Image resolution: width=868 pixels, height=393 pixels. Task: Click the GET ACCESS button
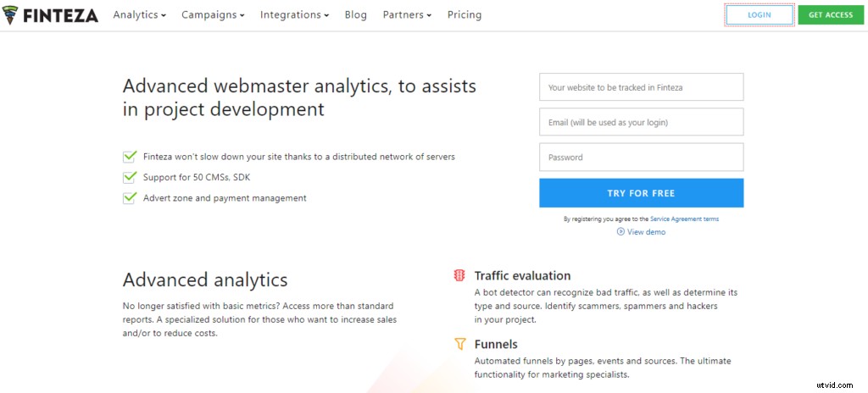pos(831,15)
